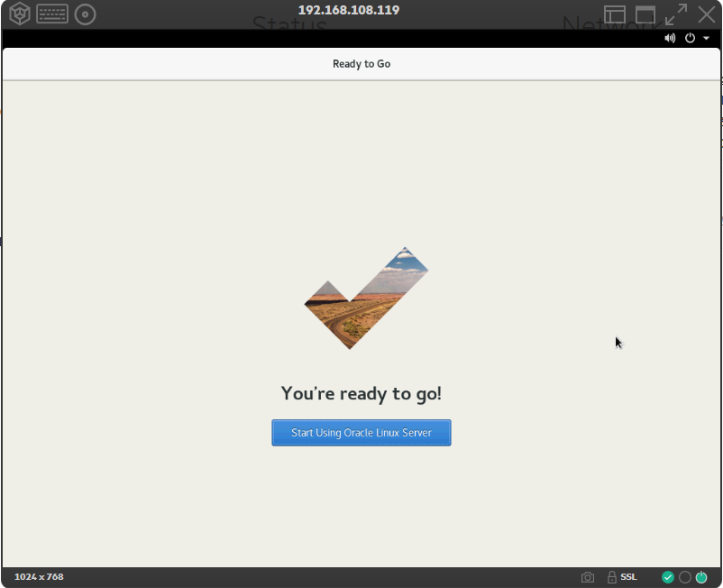Click the single window layout icon

[645, 14]
